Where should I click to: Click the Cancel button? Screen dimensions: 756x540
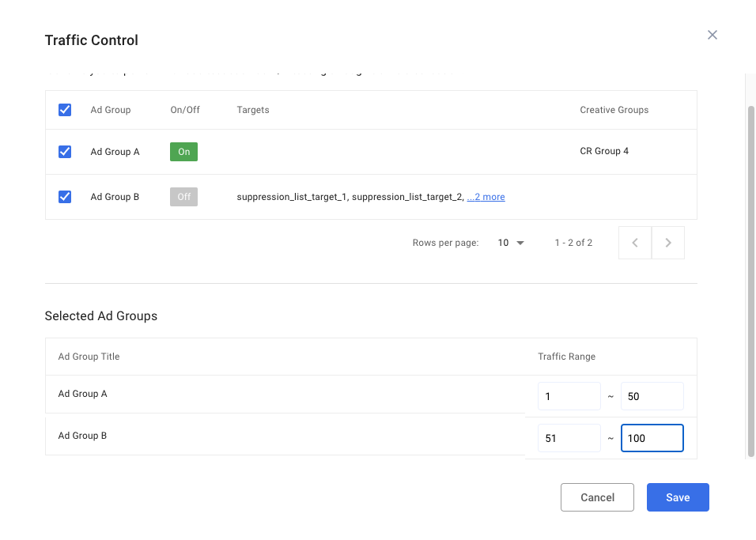[597, 497]
